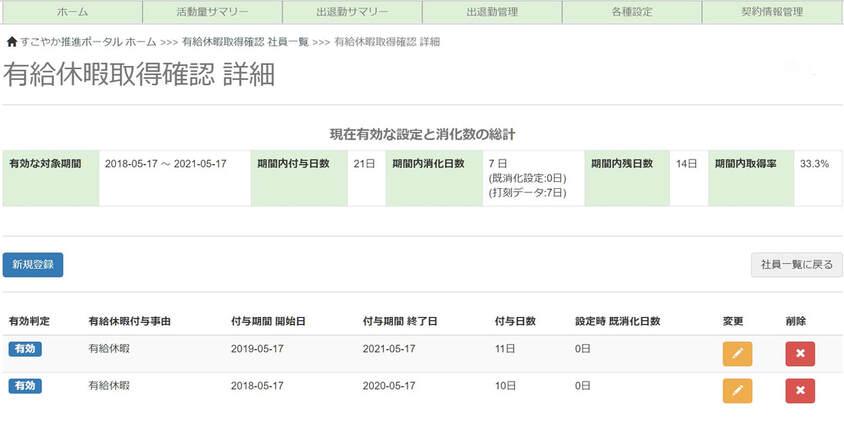Delete the leave entry ending 2020-05-17
This screenshot has width=844, height=436.
pyautogui.click(x=800, y=389)
